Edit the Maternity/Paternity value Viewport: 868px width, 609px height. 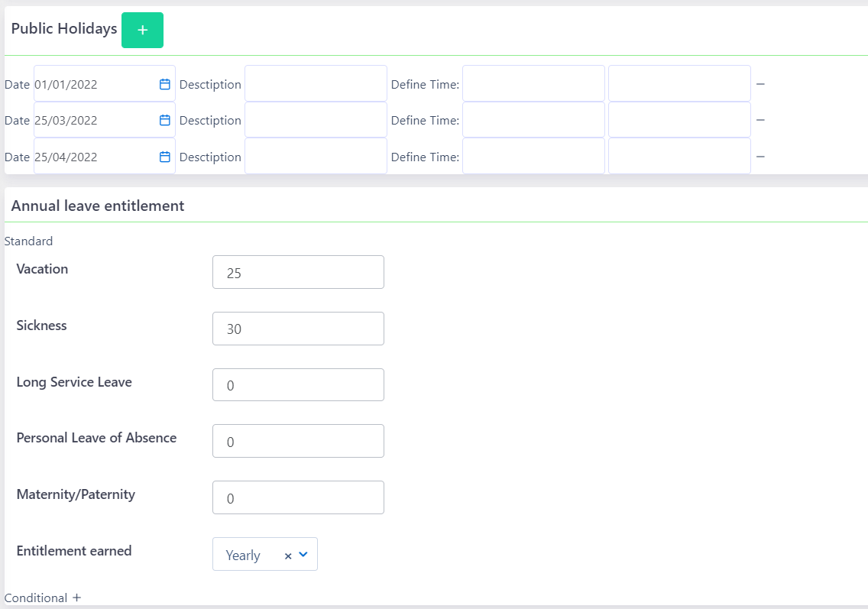click(x=298, y=497)
